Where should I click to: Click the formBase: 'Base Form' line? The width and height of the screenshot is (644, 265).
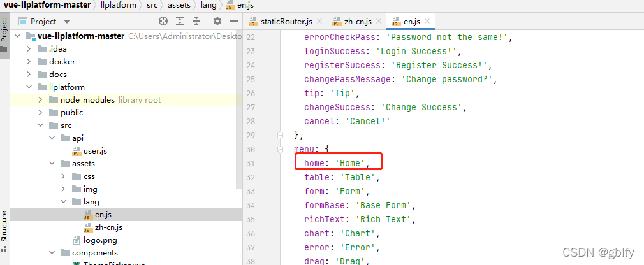coord(360,205)
